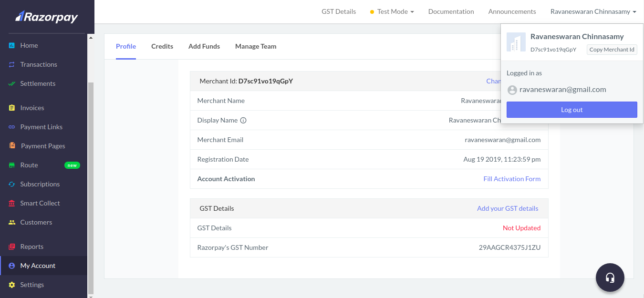Open the Test Mode dropdown

click(392, 11)
